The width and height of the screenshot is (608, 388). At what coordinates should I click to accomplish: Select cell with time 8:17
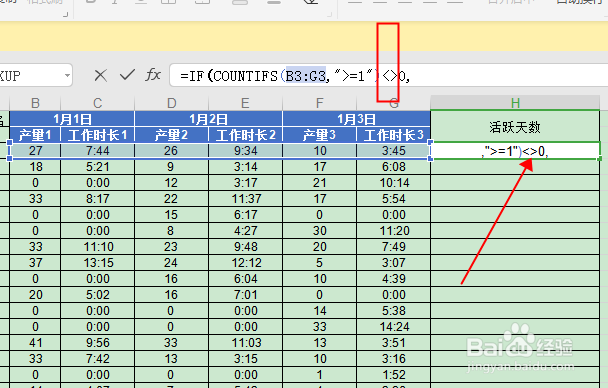[x=98, y=199]
